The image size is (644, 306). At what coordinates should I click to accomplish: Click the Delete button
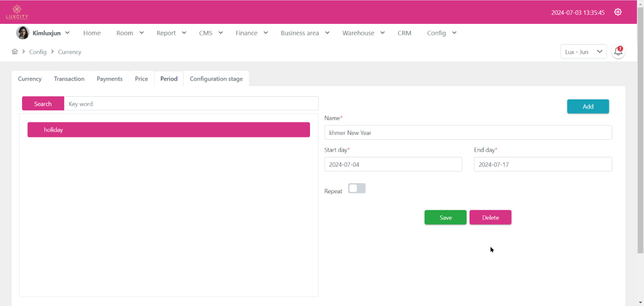coord(490,217)
